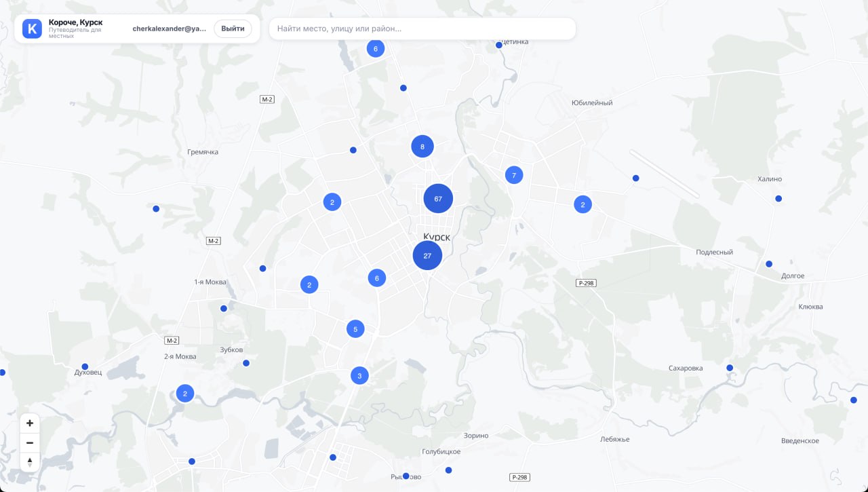Open the place dot near Сахаровка
The height and width of the screenshot is (492, 868).
(x=730, y=368)
